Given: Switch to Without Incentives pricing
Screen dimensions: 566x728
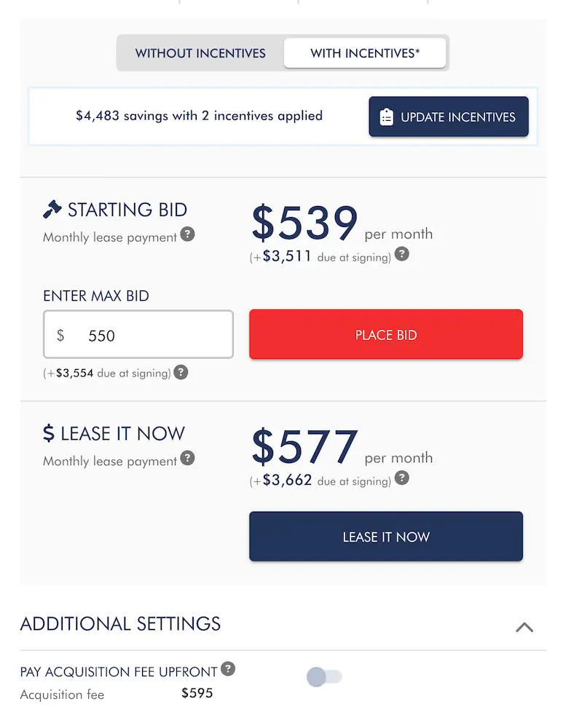Looking at the screenshot, I should (x=200, y=53).
